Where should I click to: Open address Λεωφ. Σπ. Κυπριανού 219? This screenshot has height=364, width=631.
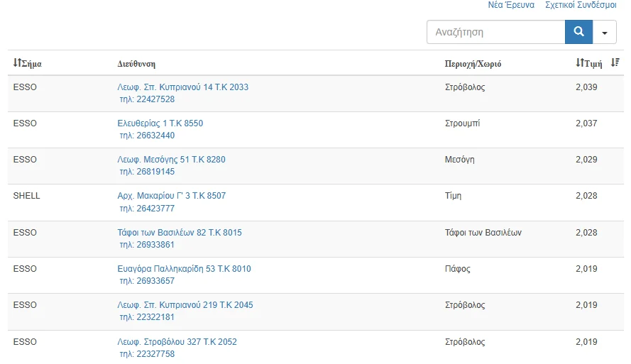point(185,305)
